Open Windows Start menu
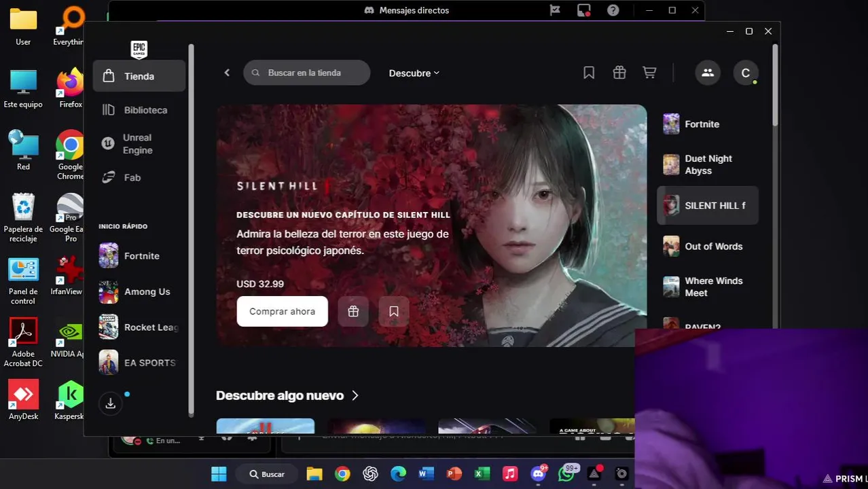This screenshot has width=868, height=489. point(219,474)
